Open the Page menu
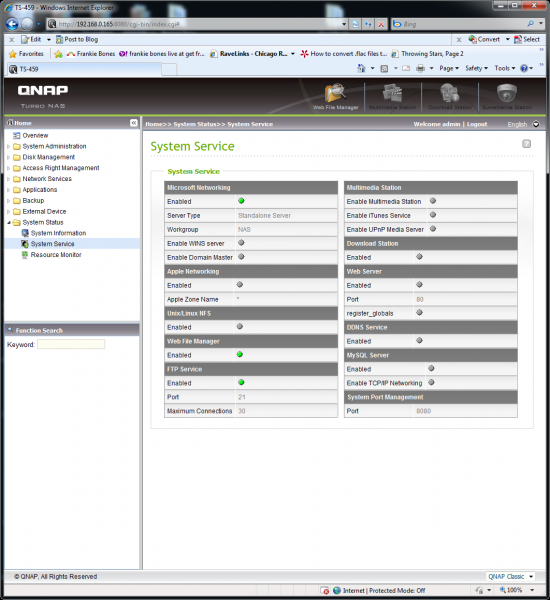Screen dimensions: 550x600 point(449,68)
